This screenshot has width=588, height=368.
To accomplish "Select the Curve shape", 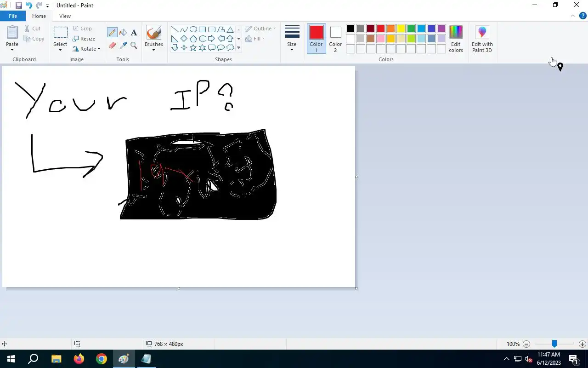I will click(x=184, y=29).
